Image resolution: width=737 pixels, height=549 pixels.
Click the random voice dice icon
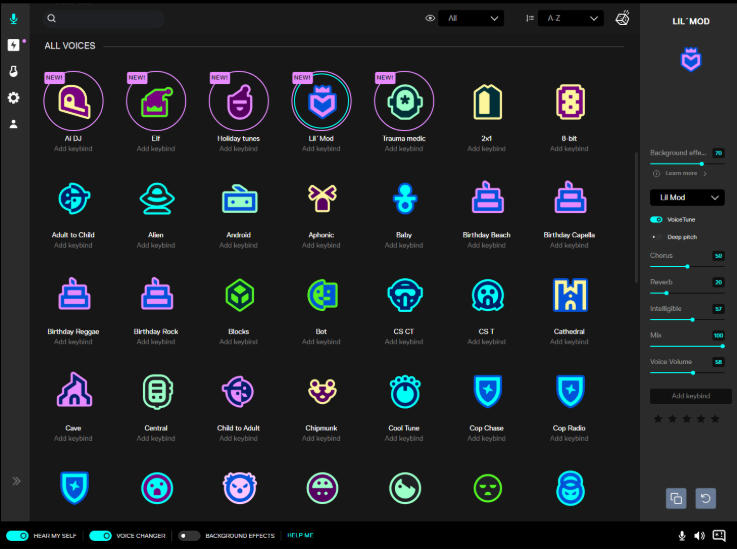pos(622,18)
